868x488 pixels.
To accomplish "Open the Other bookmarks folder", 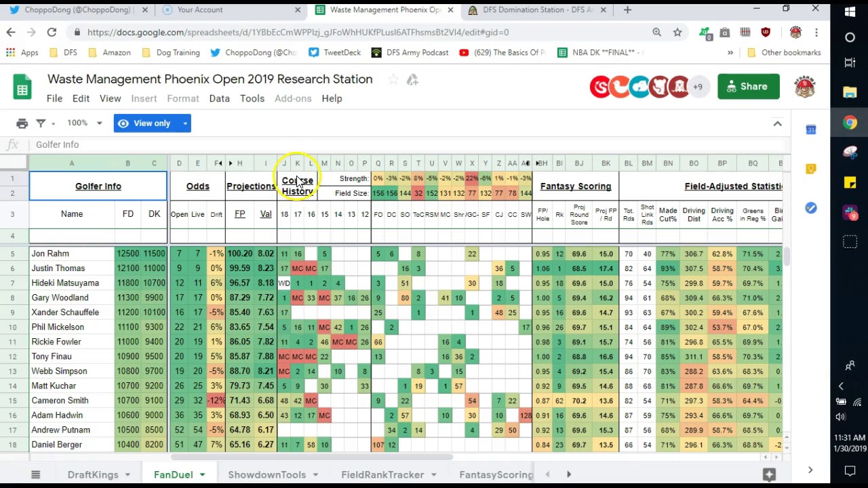I will 783,52.
